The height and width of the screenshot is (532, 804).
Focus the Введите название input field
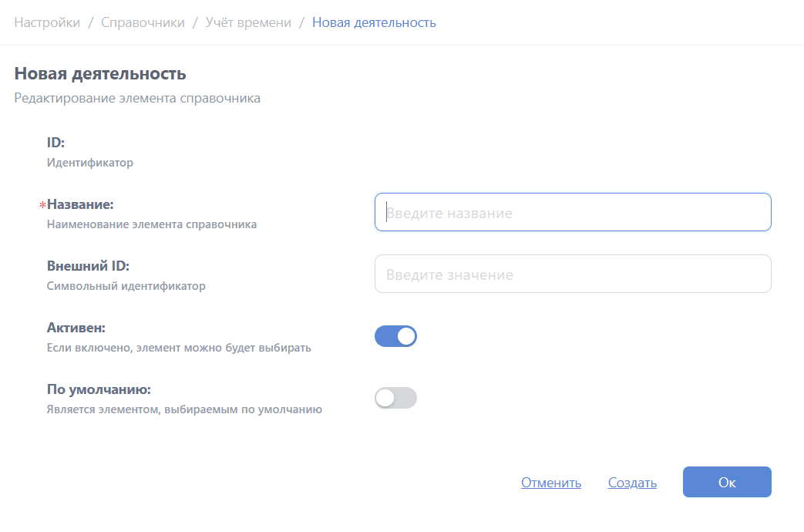(x=572, y=212)
